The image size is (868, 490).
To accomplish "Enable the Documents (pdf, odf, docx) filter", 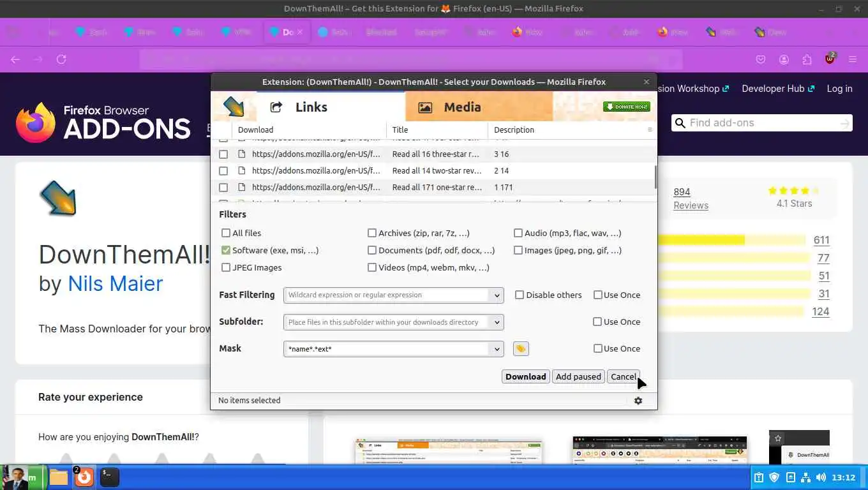I will pos(372,250).
